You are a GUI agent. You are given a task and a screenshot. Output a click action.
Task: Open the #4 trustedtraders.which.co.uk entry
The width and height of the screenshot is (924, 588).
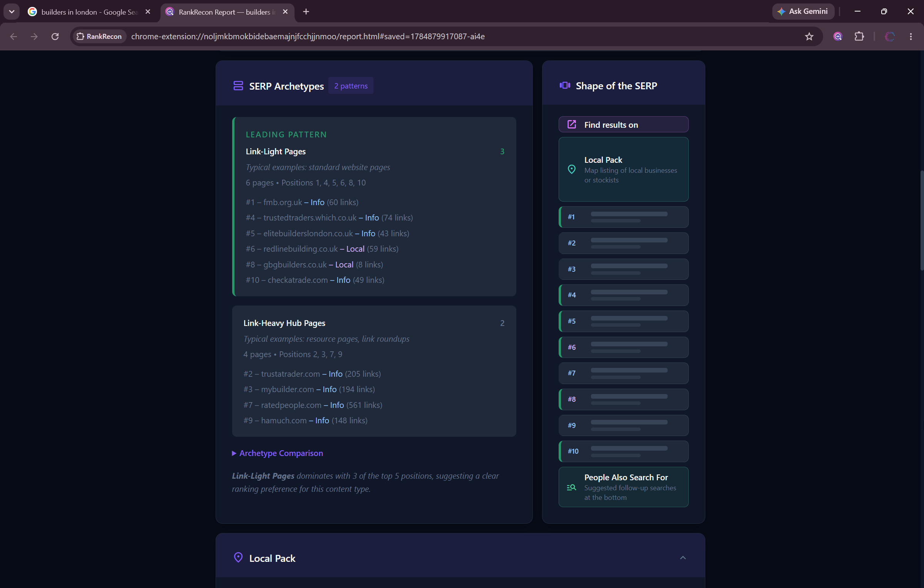coord(330,218)
